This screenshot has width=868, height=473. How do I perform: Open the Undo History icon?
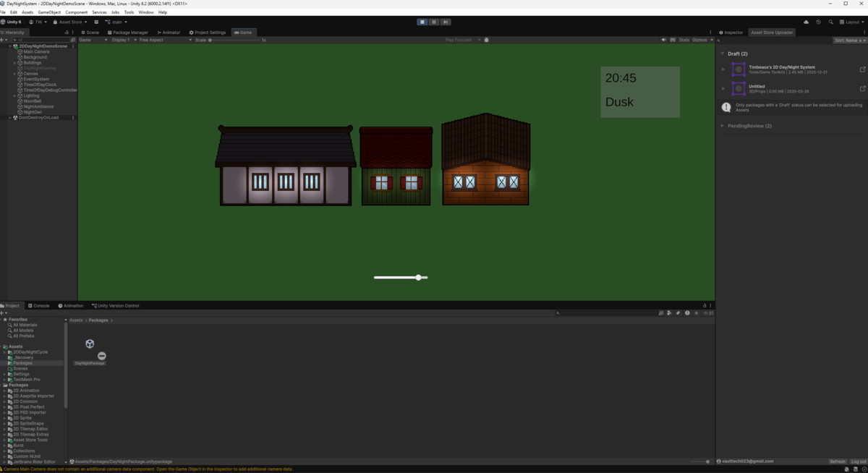pyautogui.click(x=819, y=22)
